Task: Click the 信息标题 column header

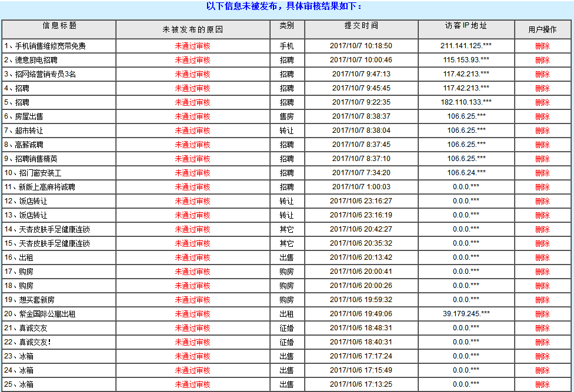Action: [59, 26]
